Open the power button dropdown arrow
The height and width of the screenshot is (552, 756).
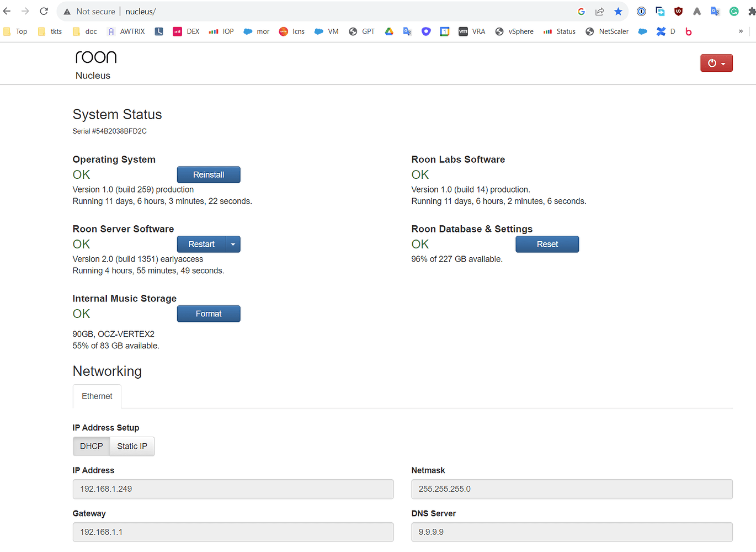(x=723, y=63)
